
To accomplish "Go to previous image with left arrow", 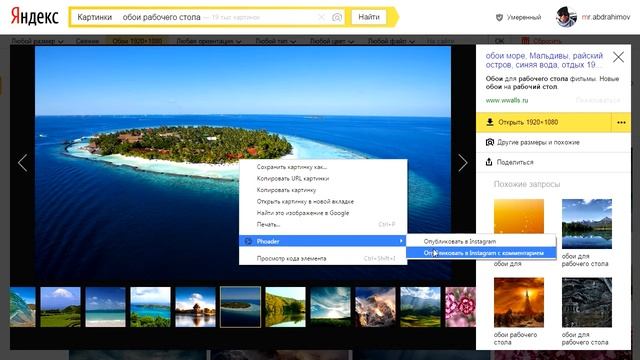I will tap(22, 163).
